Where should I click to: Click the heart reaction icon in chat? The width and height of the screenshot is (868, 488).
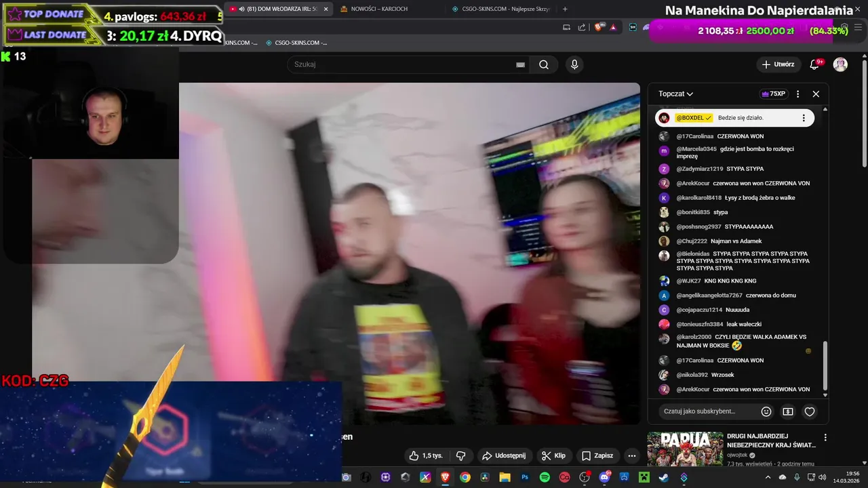point(809,411)
